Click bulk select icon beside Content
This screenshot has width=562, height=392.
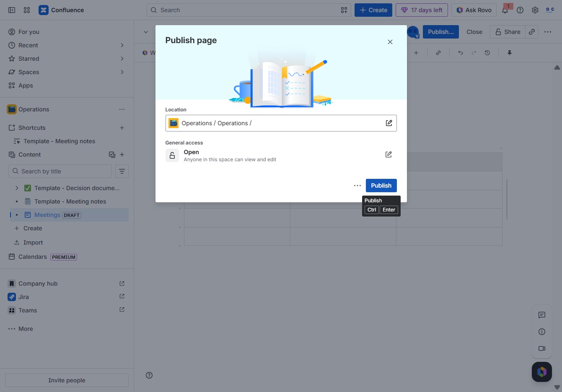click(112, 155)
